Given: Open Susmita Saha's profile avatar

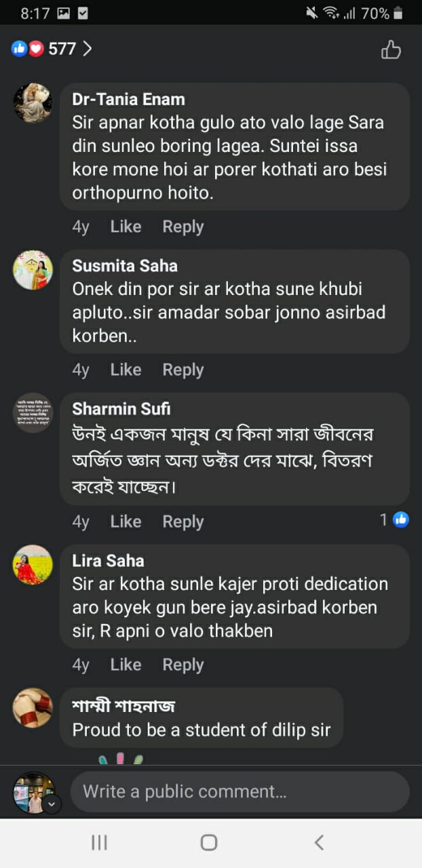Looking at the screenshot, I should (x=33, y=270).
